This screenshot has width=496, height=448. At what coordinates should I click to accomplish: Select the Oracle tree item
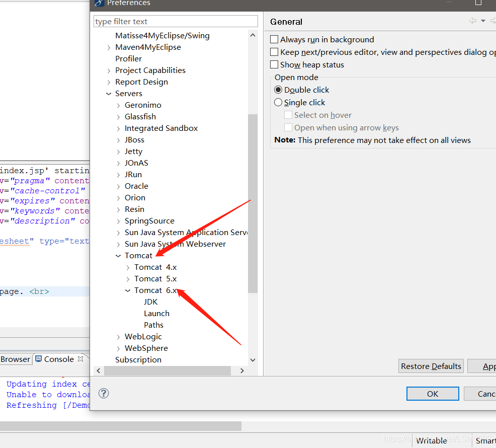click(x=136, y=186)
